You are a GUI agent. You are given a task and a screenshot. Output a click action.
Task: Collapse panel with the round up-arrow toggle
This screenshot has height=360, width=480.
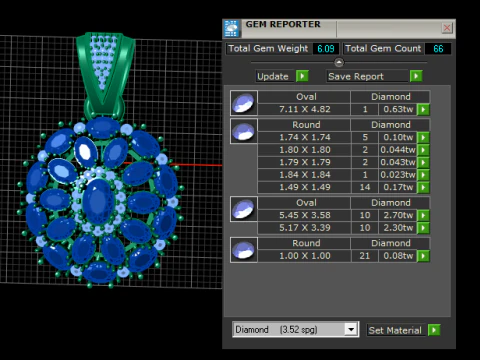pos(339,62)
